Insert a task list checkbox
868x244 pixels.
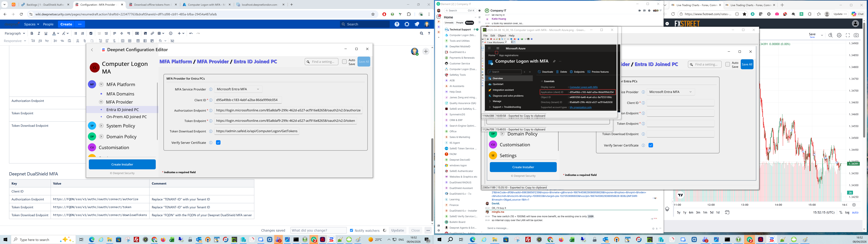tap(91, 33)
